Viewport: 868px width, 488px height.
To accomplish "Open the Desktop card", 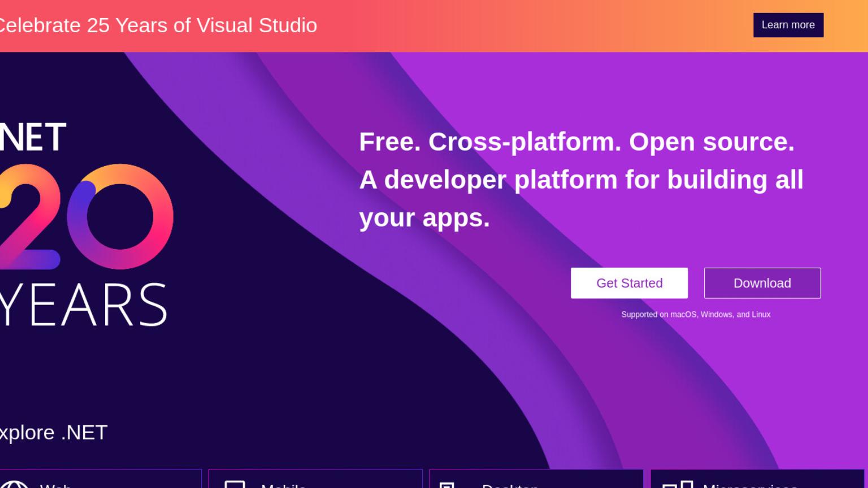I will [536, 479].
